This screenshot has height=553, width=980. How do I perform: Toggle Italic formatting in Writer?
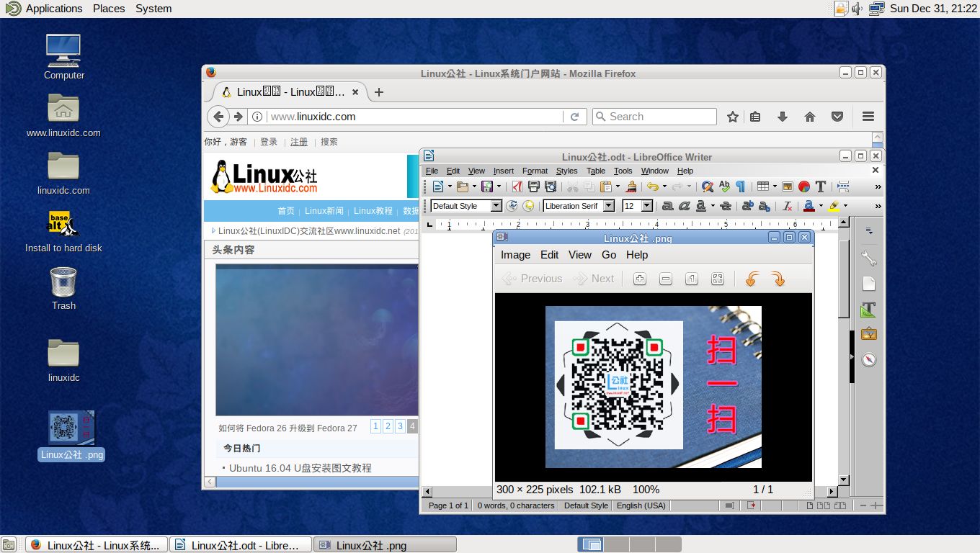[x=684, y=206]
